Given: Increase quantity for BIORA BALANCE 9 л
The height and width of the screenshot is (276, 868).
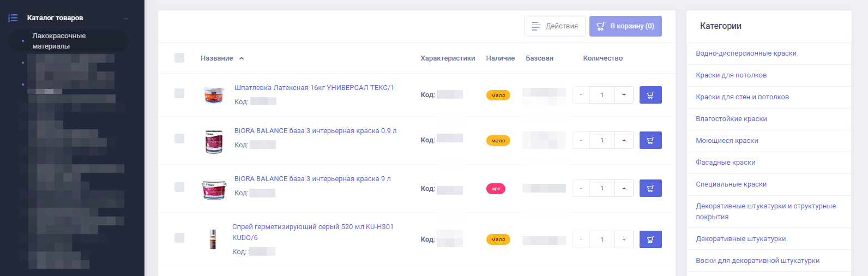Looking at the screenshot, I should (x=624, y=188).
